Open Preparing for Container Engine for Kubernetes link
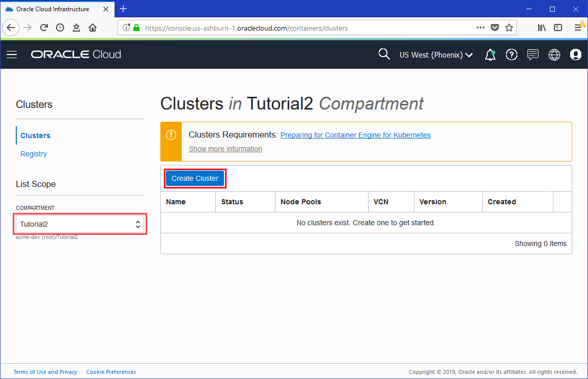 pos(355,135)
